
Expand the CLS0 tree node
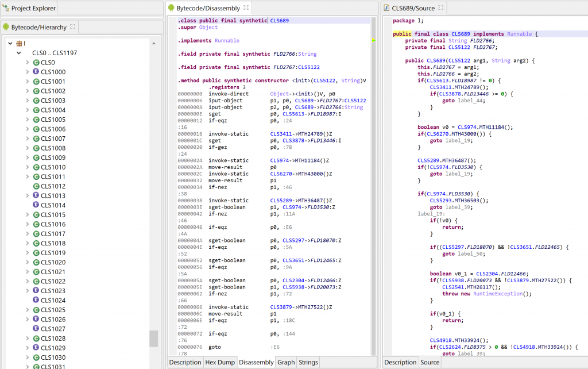[28, 63]
